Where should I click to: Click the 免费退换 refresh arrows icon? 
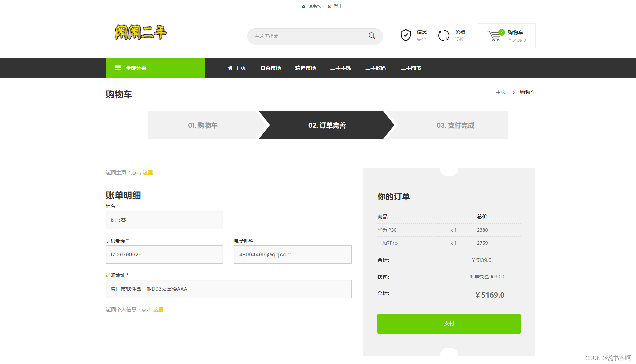click(x=444, y=35)
